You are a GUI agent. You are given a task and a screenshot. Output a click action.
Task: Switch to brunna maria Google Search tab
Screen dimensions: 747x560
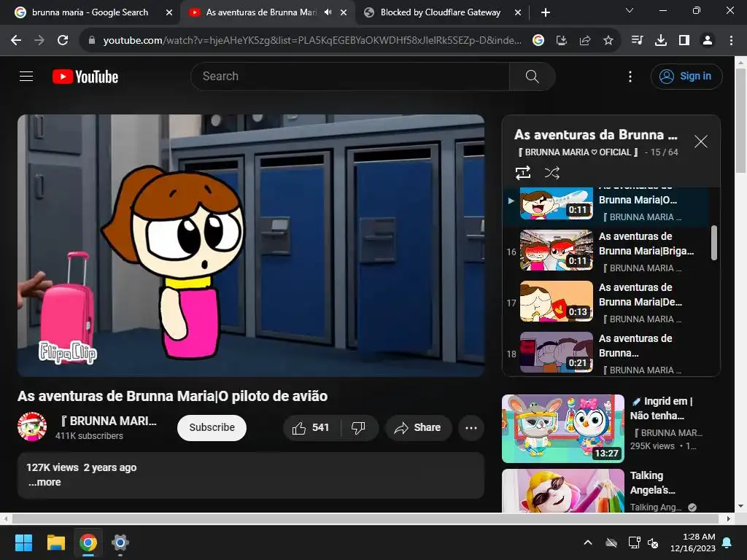90,12
